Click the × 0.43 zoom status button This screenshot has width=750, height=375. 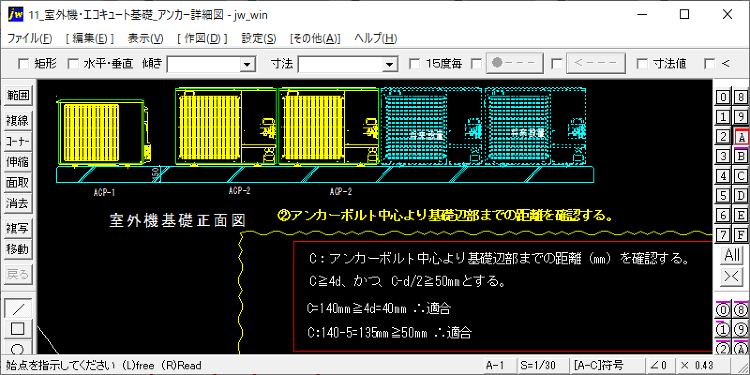point(703,365)
